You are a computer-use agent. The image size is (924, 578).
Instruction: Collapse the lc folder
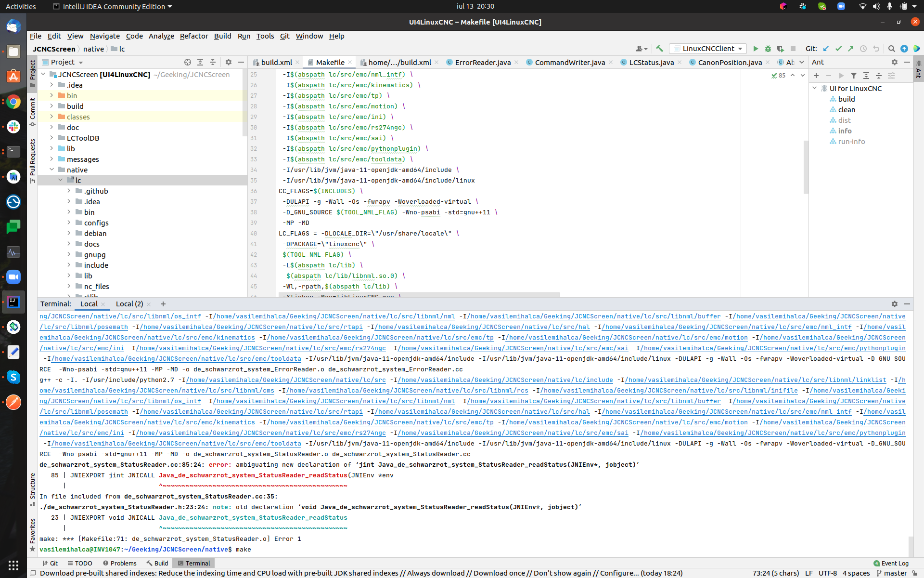point(60,180)
